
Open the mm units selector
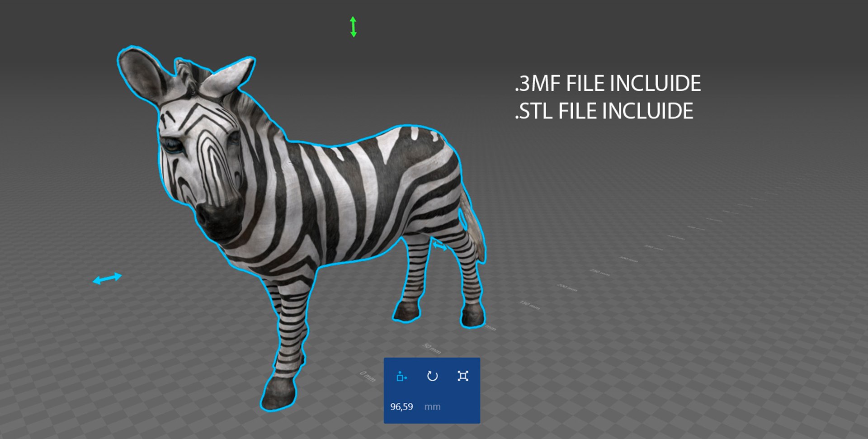pos(432,407)
